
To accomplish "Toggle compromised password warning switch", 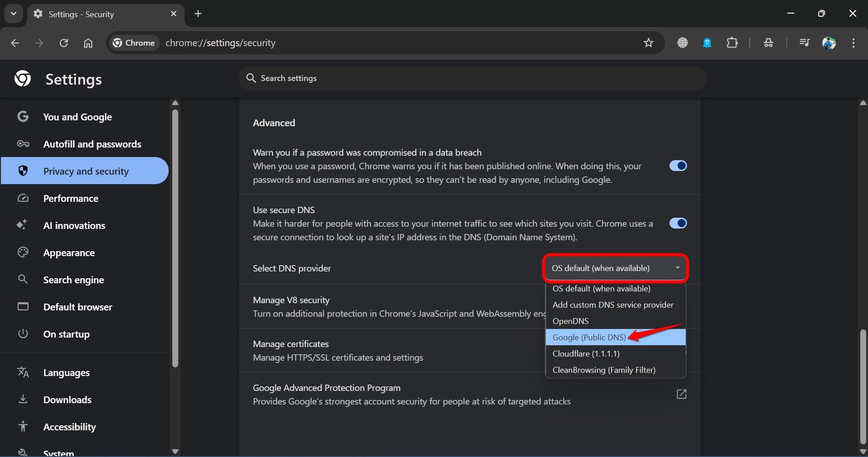I will click(678, 166).
